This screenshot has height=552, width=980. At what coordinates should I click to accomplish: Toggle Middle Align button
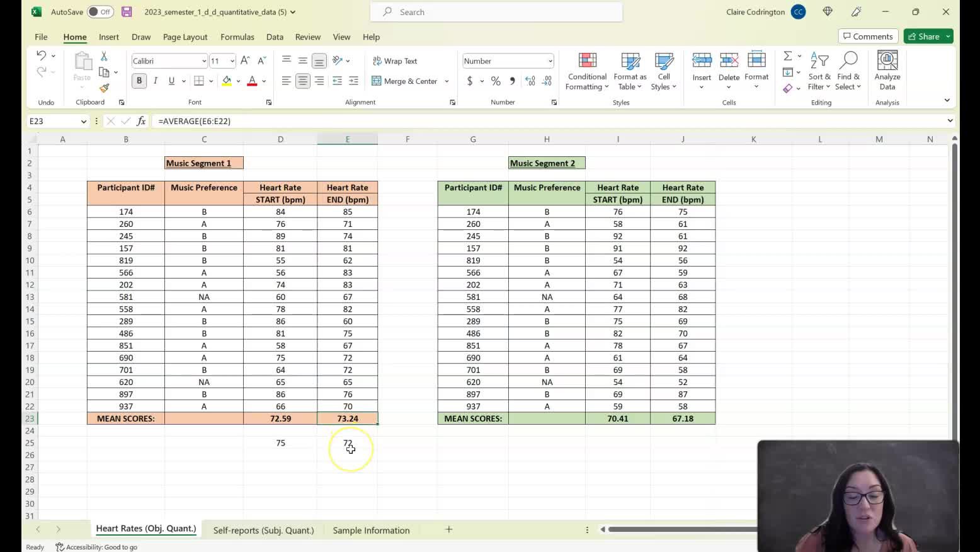pyautogui.click(x=303, y=60)
